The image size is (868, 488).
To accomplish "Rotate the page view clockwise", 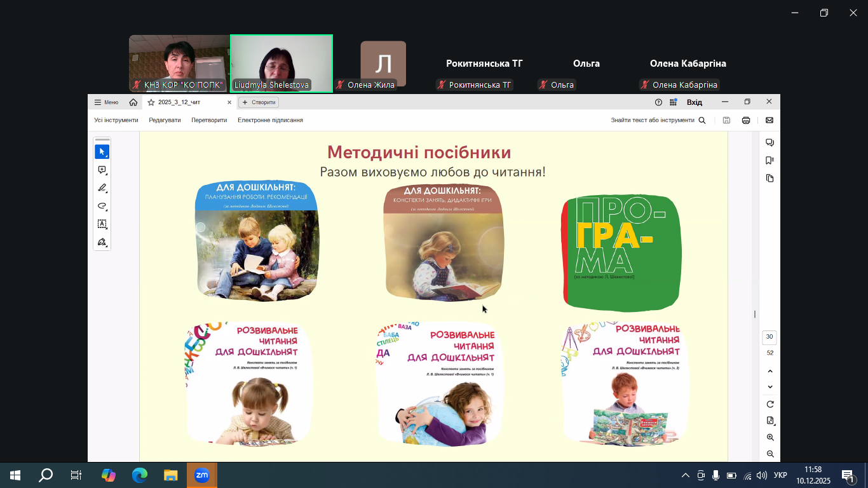I will [770, 404].
